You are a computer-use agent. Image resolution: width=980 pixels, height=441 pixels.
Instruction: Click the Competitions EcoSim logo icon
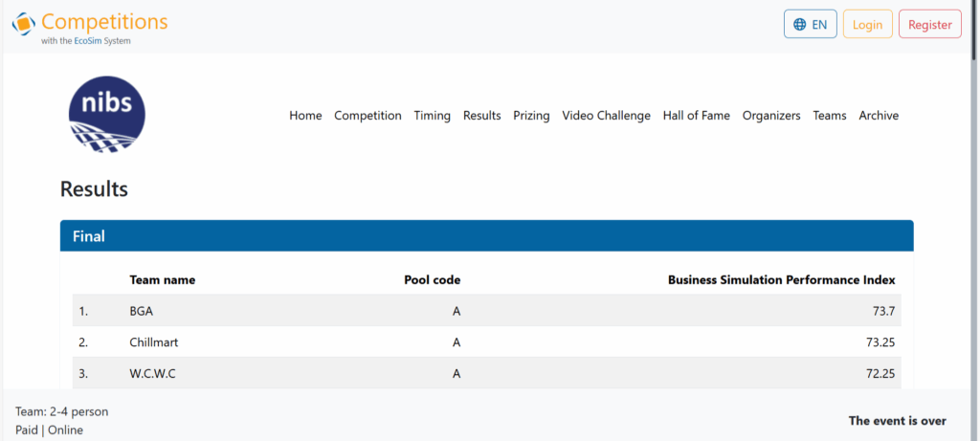click(24, 24)
